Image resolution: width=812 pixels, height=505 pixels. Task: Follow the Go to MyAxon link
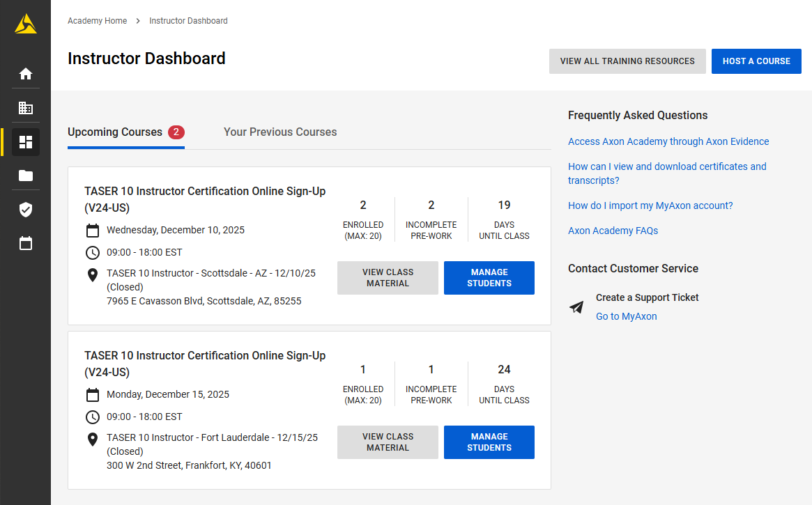pyautogui.click(x=626, y=316)
